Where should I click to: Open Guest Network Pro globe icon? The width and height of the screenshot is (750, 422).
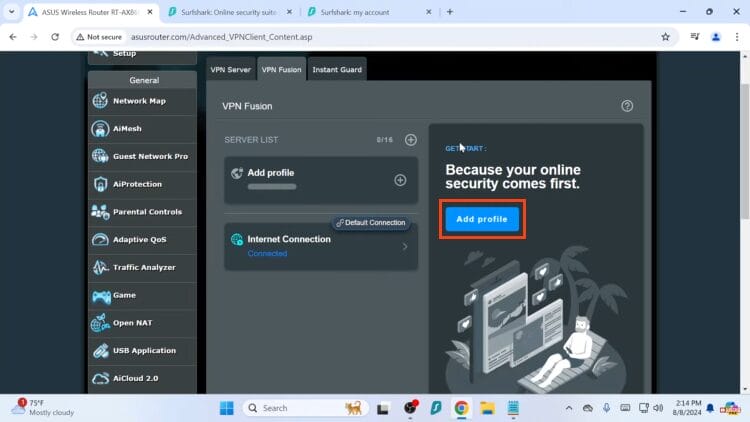coord(100,156)
